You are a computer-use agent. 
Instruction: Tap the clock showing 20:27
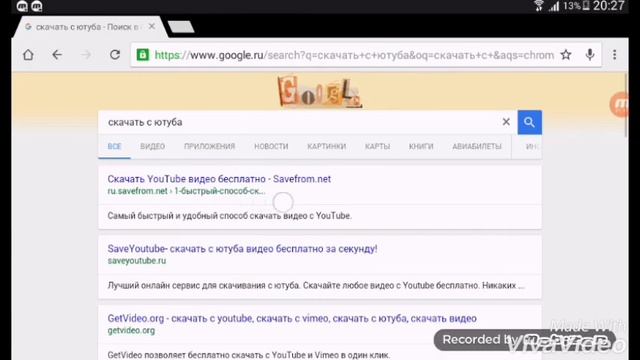tap(609, 6)
